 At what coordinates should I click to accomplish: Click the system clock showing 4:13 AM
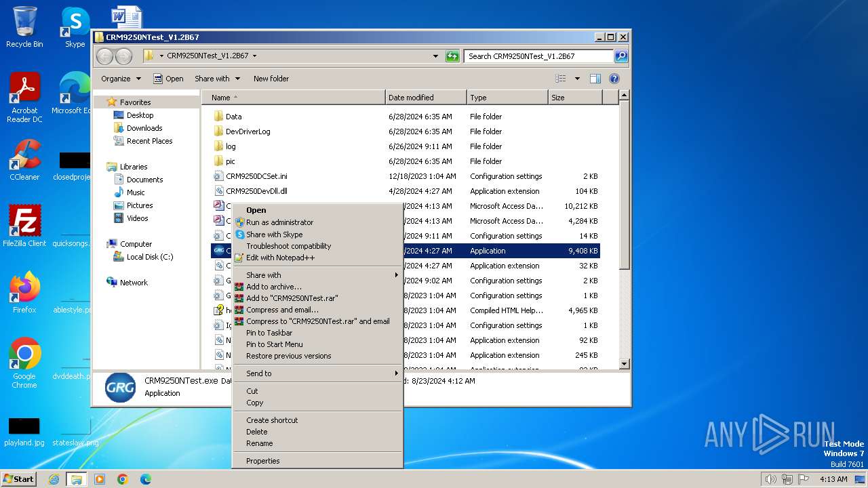(833, 479)
